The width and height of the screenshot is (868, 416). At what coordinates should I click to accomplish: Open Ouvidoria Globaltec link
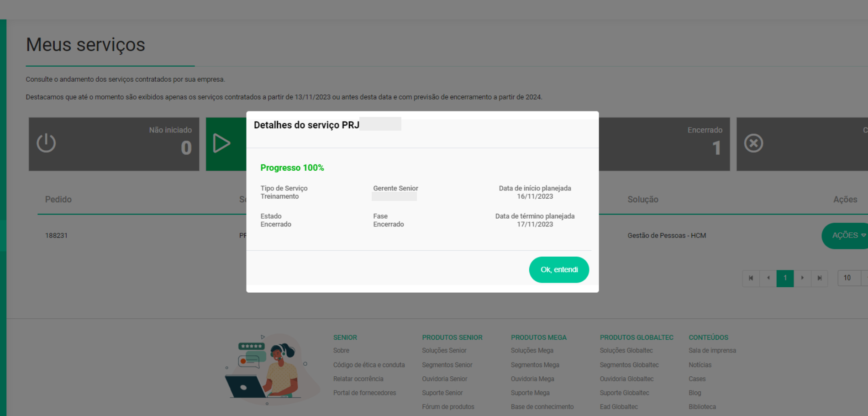pos(626,379)
